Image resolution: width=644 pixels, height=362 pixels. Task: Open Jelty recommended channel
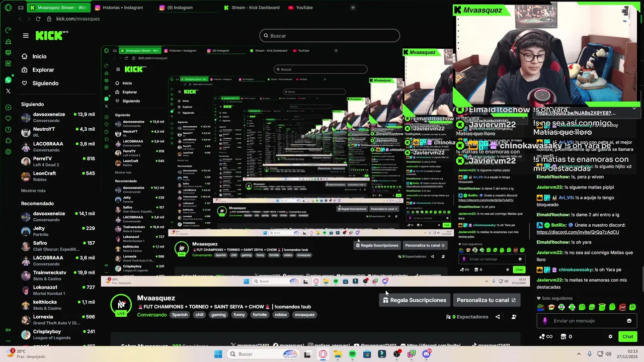[x=58, y=231]
